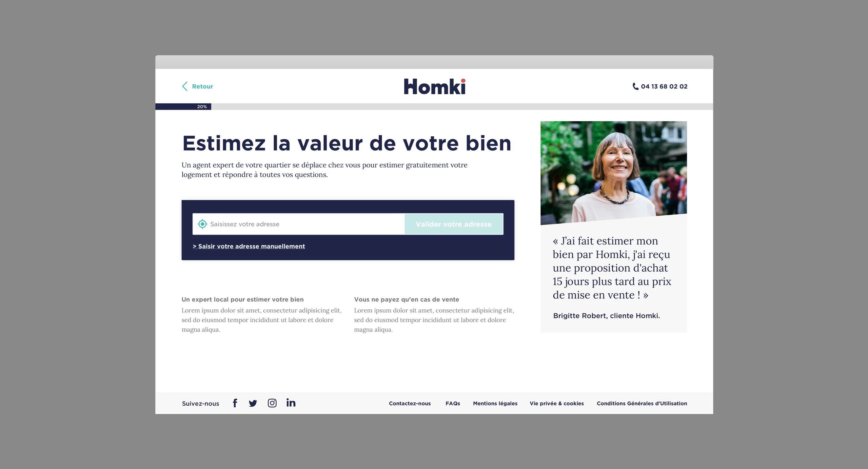Open the LinkedIn icon in footer
The width and height of the screenshot is (868, 469).
(x=291, y=403)
